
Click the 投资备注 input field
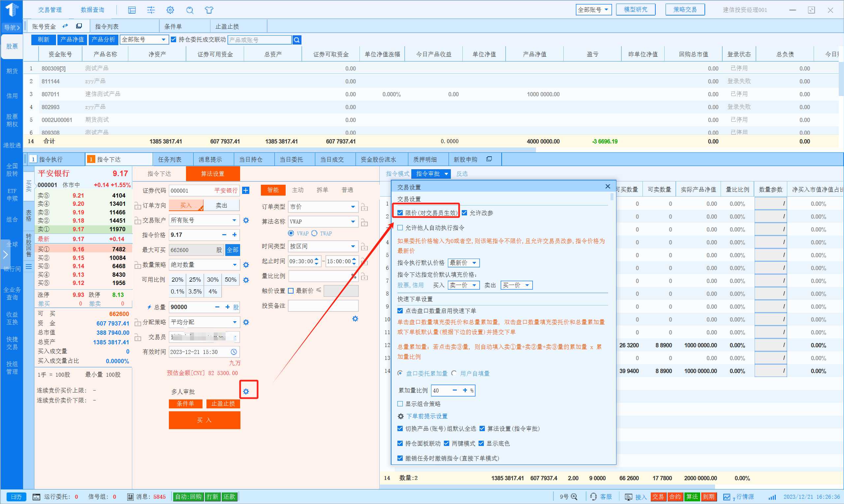323,306
